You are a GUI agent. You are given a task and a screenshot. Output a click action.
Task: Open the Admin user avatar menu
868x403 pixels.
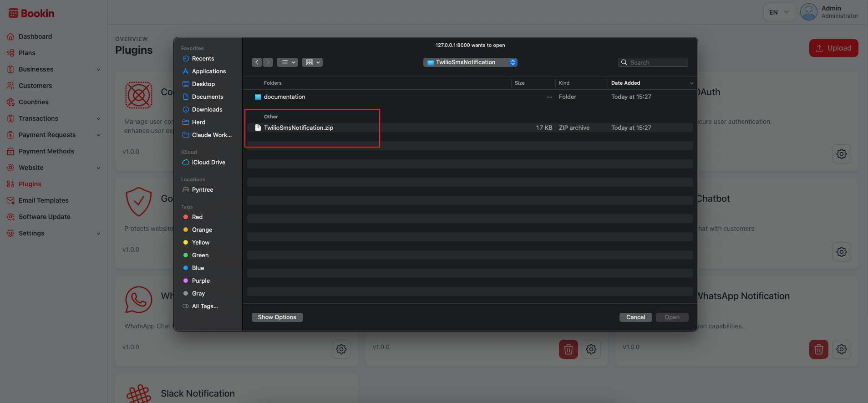click(809, 12)
